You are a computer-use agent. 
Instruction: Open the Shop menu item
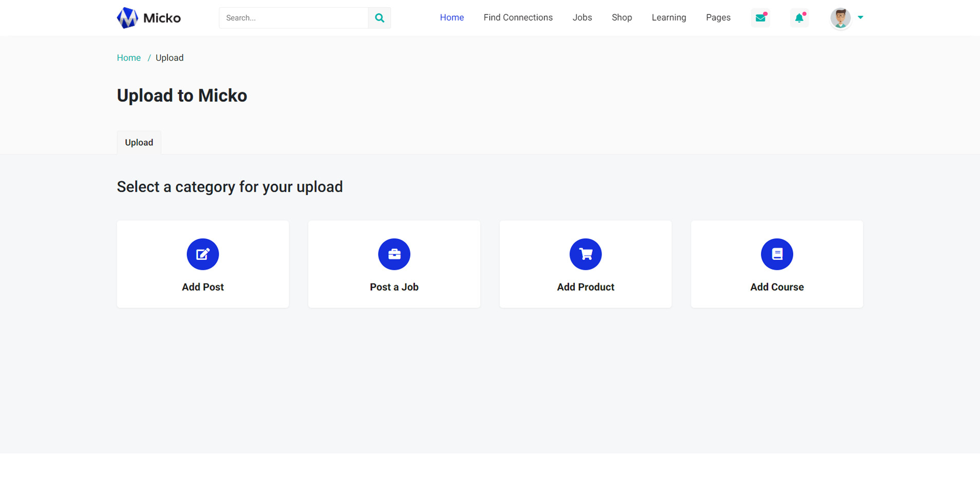point(621,17)
